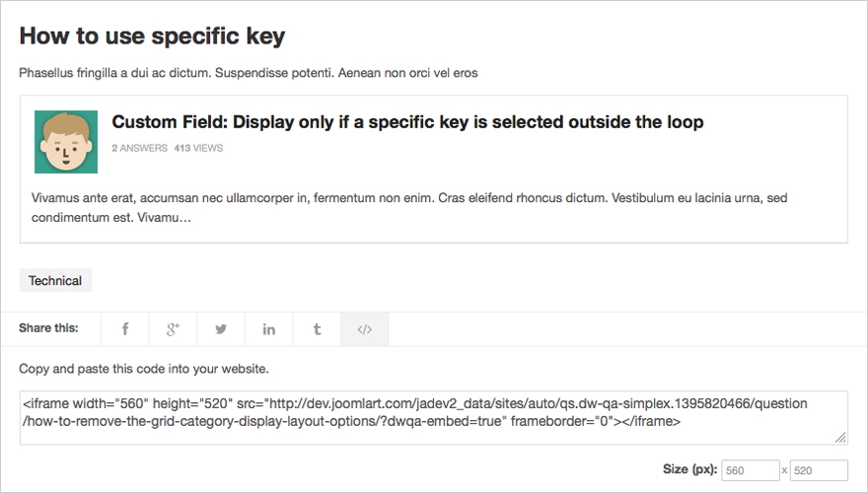
Task: Click the How to use specific key heading
Action: 152,35
